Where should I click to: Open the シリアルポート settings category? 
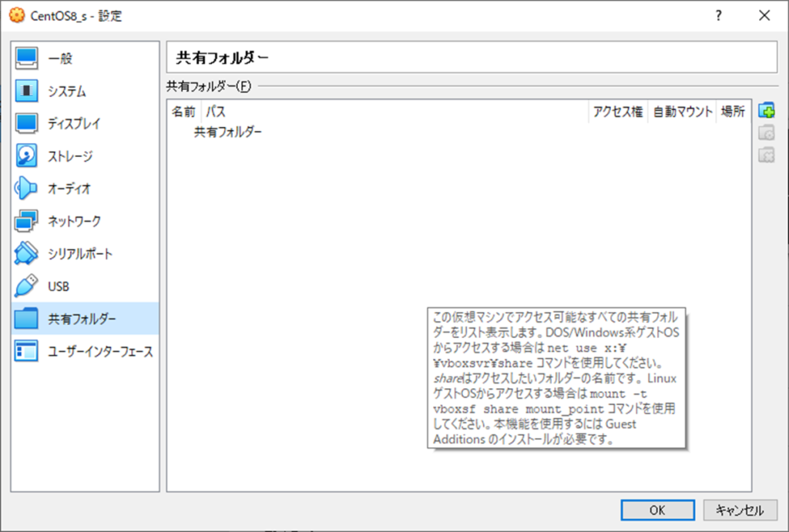[x=85, y=253]
